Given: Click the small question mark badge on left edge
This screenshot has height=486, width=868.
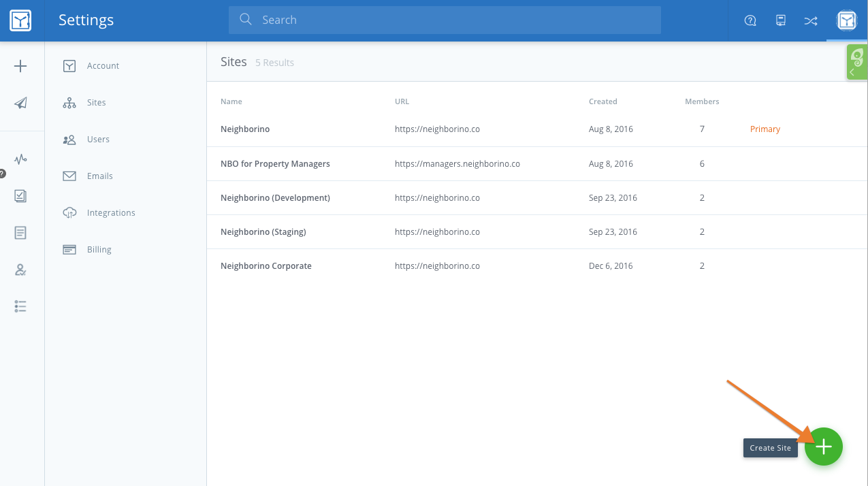Looking at the screenshot, I should coord(2,174).
